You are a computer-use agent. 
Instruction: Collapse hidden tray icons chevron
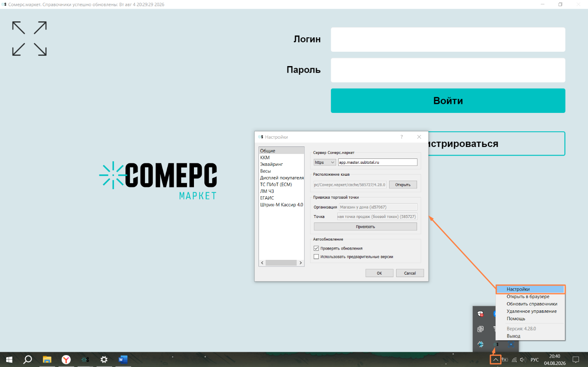pyautogui.click(x=496, y=360)
